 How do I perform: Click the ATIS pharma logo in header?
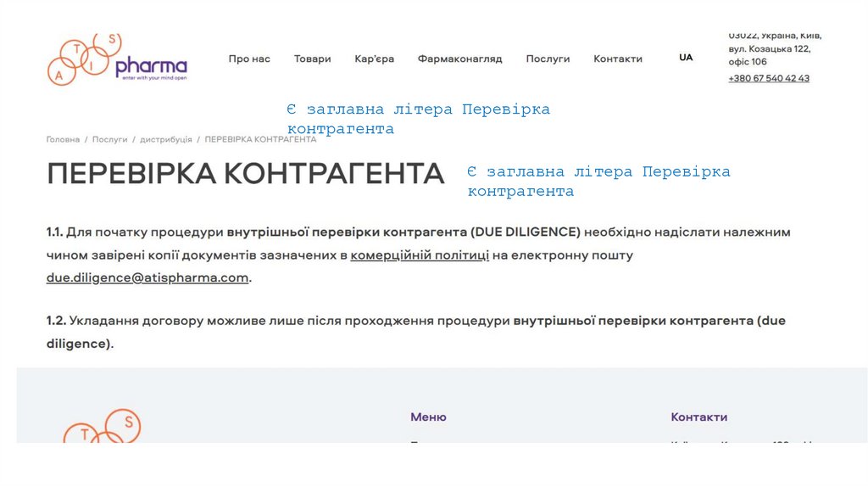click(x=117, y=59)
